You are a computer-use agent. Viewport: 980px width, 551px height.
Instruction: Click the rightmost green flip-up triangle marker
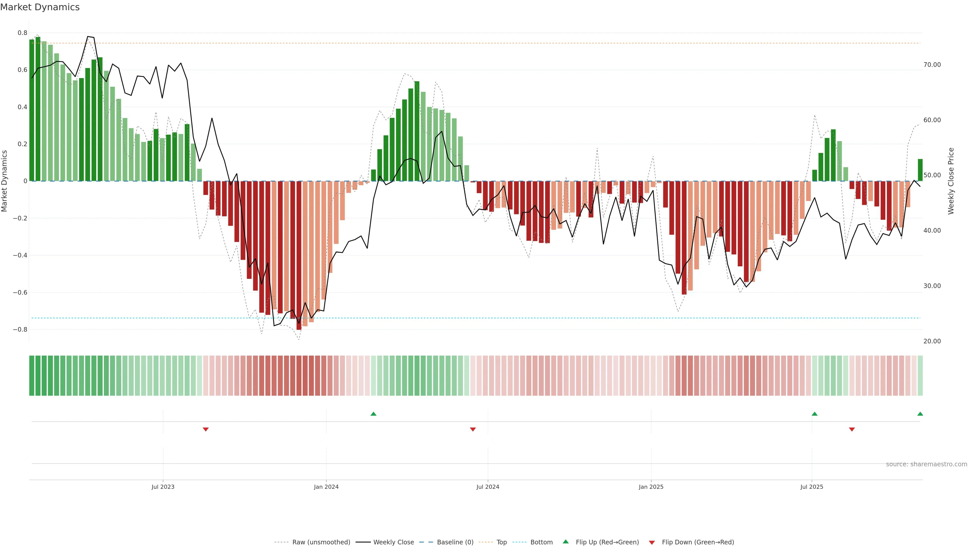pyautogui.click(x=920, y=414)
